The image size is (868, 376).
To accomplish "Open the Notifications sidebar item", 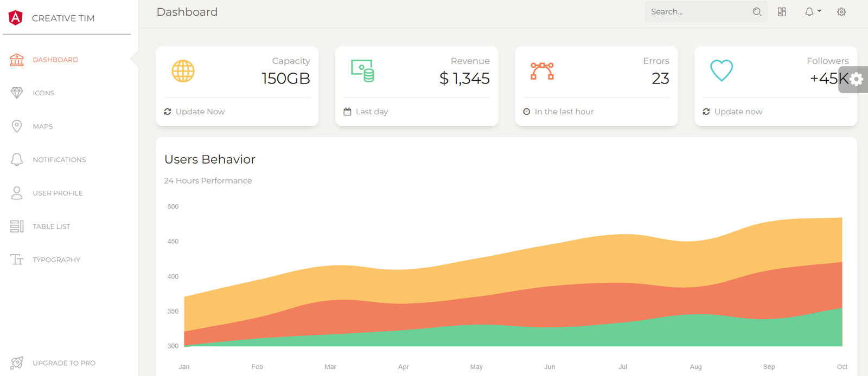I will [x=59, y=160].
